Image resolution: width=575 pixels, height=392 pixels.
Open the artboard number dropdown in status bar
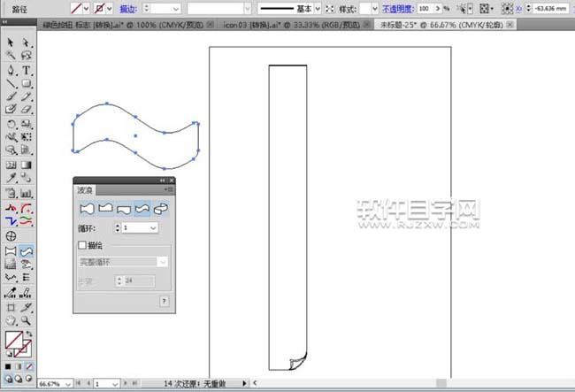(x=116, y=384)
